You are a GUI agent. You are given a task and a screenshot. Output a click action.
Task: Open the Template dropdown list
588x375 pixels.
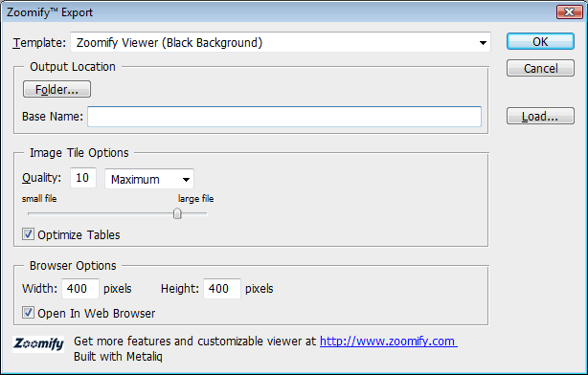(281, 42)
